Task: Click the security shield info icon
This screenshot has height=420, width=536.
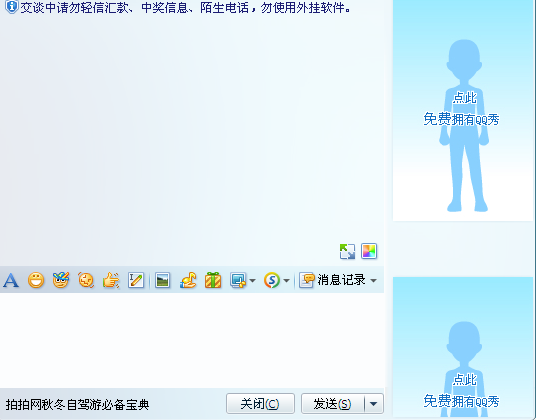Action: tap(12, 7)
